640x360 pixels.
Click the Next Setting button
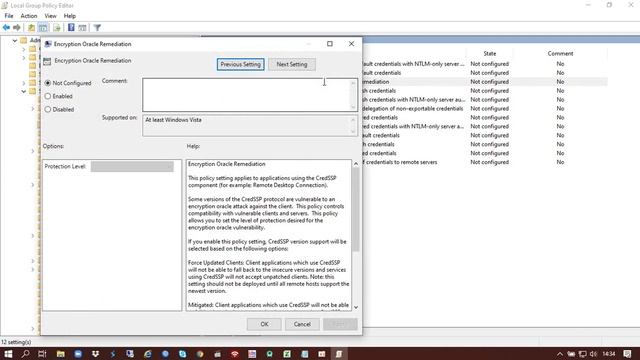pos(292,64)
